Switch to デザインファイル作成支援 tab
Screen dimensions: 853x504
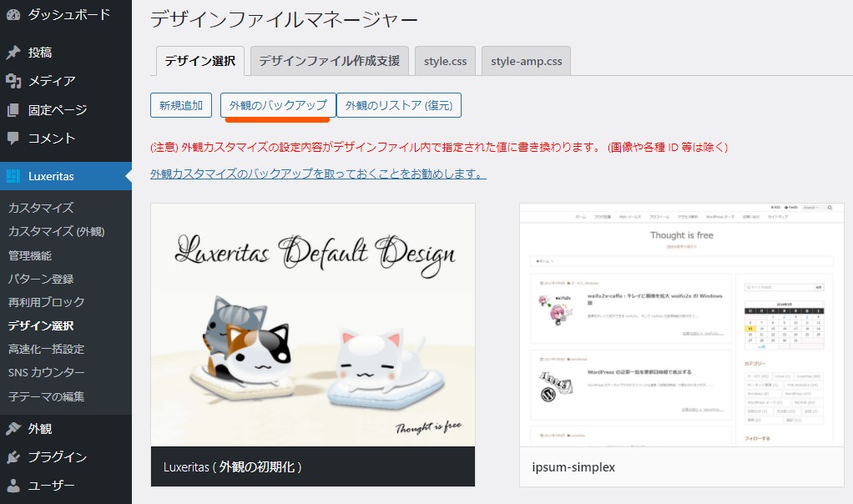coord(329,61)
